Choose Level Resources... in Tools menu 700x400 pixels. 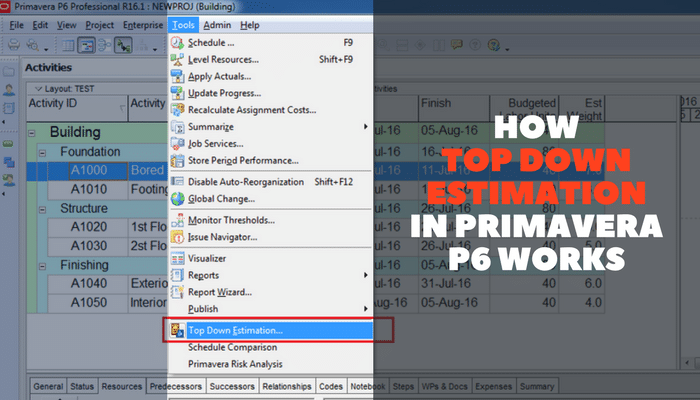point(270,59)
